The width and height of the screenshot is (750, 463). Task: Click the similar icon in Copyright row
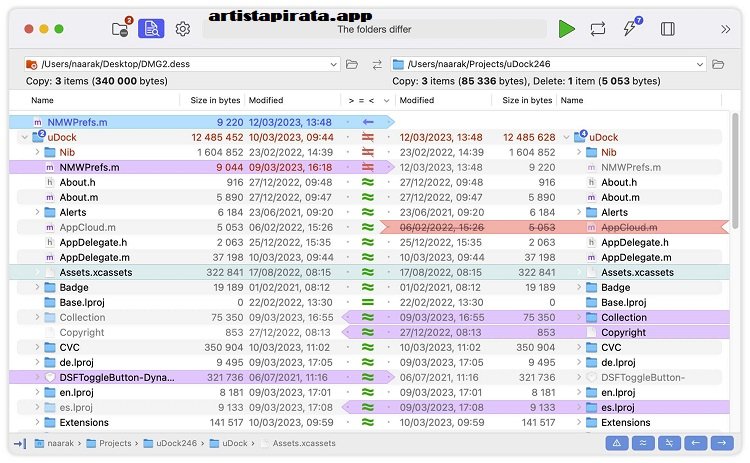pos(368,332)
